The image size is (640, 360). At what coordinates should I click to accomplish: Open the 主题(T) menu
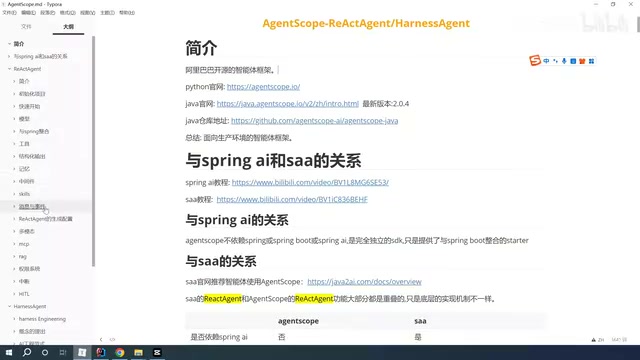click(107, 13)
